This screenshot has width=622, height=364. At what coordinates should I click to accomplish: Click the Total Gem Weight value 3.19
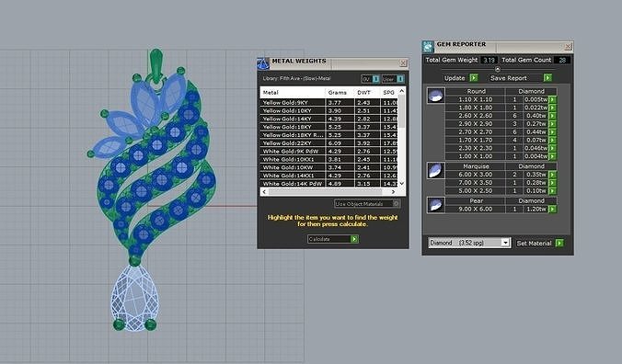(x=489, y=60)
